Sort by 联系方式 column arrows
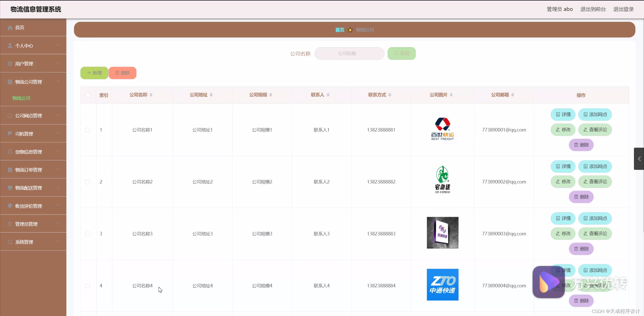 [x=390, y=95]
